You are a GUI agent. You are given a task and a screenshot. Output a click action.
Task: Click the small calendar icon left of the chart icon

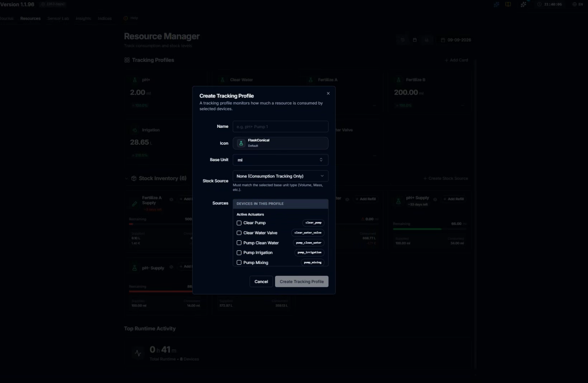[x=415, y=40]
